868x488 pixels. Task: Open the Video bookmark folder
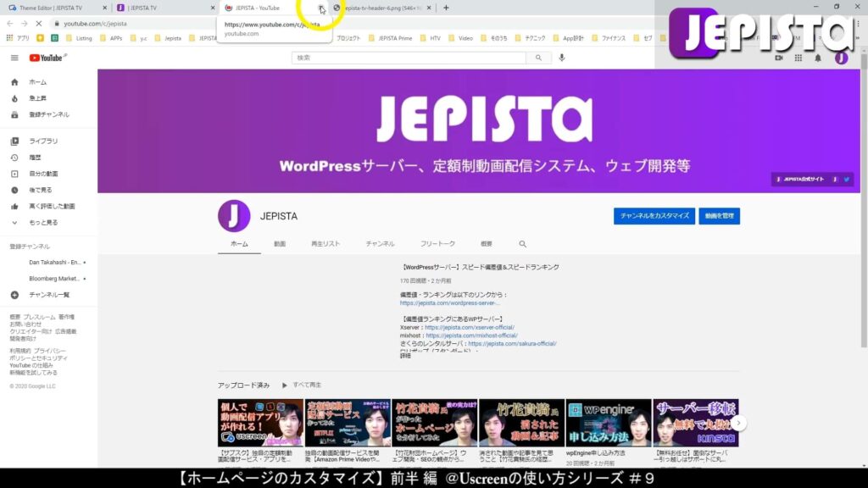(x=460, y=38)
